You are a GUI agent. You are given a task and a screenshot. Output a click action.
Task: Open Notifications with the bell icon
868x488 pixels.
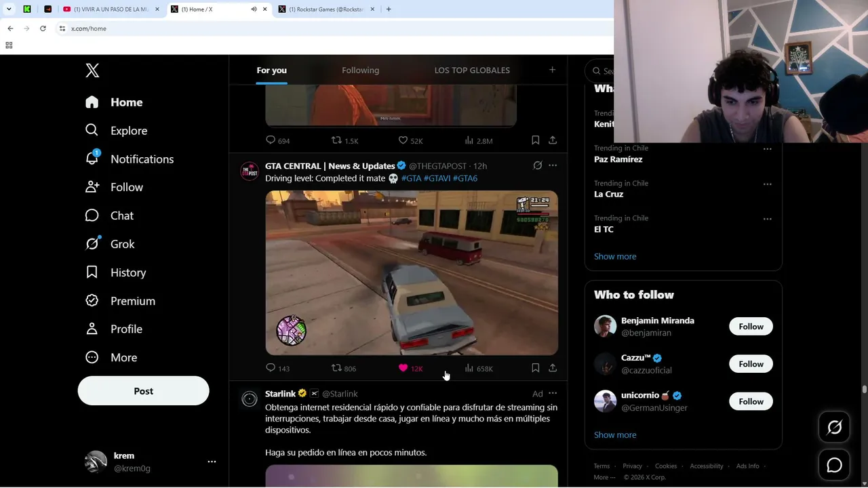(130, 159)
